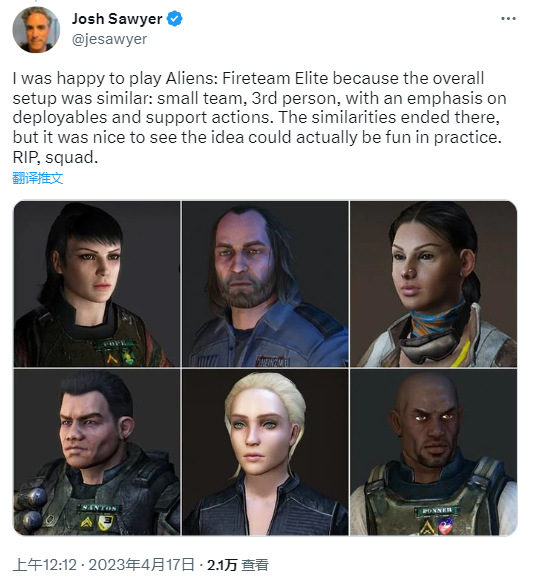Click the 2.1万 view count
Screen dimensions: 533x581
point(222,565)
